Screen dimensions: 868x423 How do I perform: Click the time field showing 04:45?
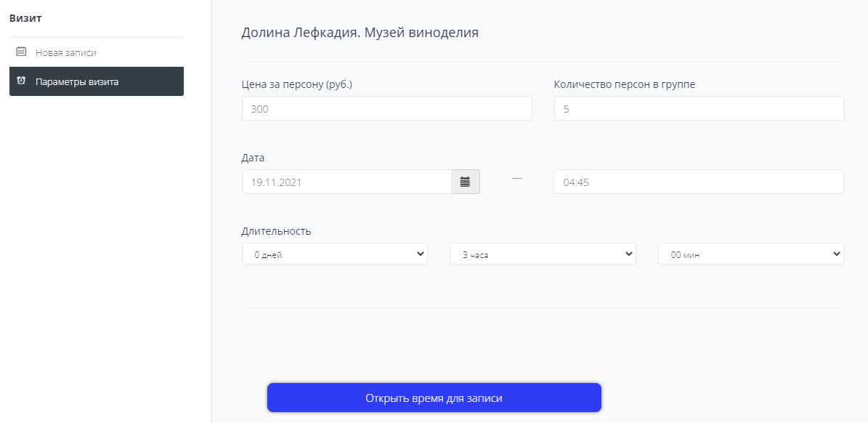699,182
